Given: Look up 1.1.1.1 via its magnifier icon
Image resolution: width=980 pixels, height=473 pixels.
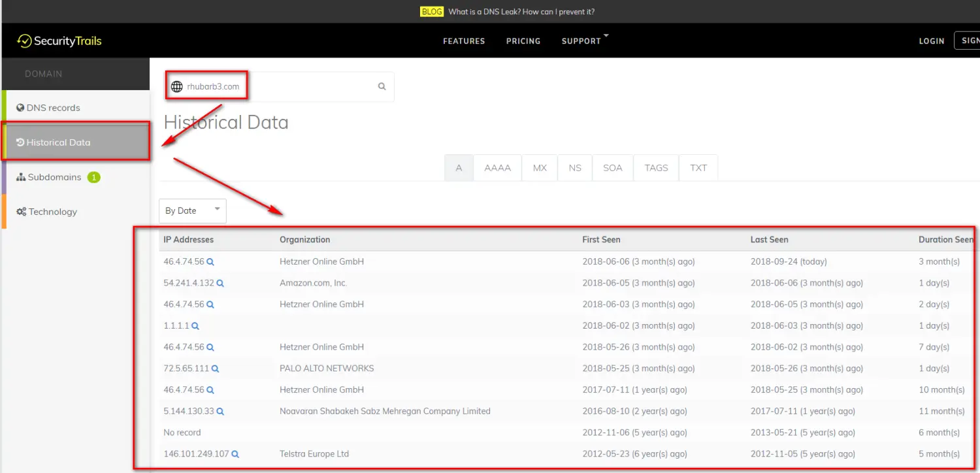Looking at the screenshot, I should pos(195,326).
